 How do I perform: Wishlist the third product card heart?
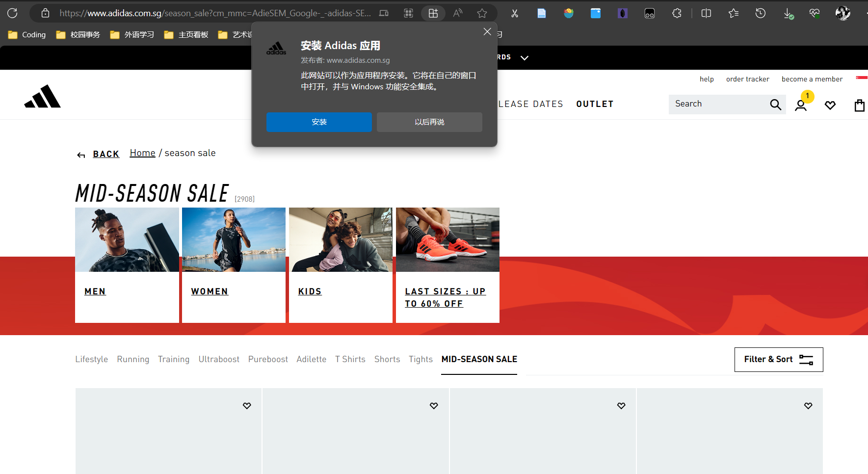(x=621, y=406)
